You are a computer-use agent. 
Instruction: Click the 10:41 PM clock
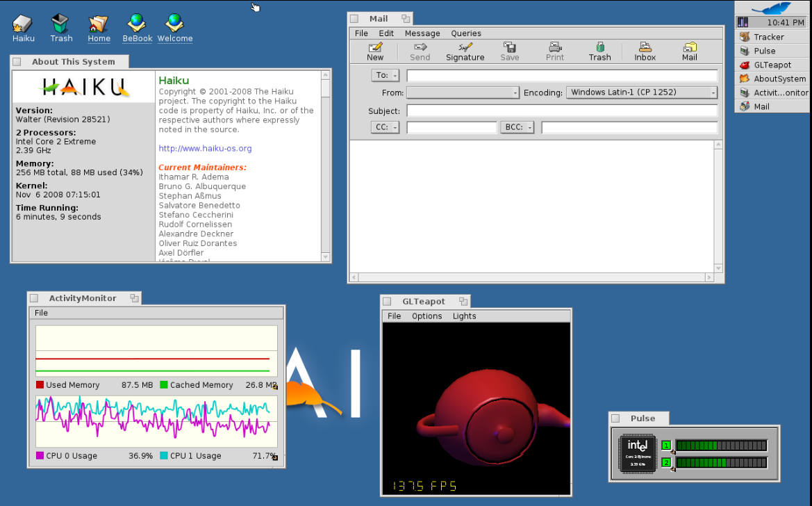click(x=786, y=22)
